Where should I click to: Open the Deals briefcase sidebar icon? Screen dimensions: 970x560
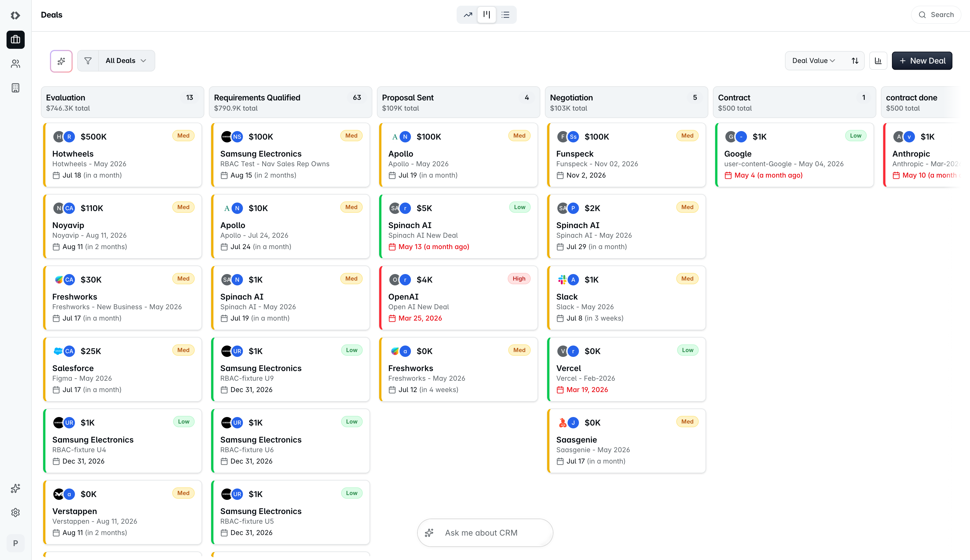15,40
